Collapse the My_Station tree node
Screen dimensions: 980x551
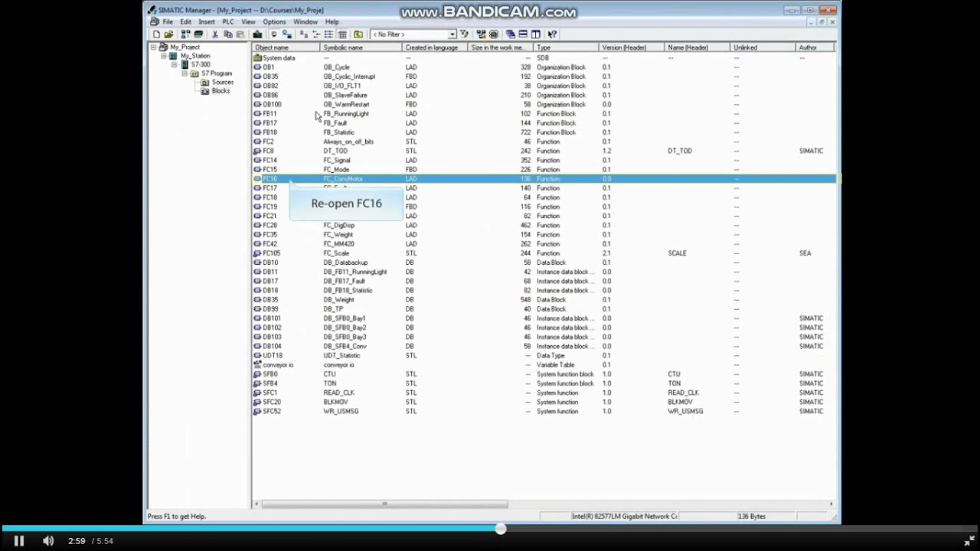tap(163, 56)
